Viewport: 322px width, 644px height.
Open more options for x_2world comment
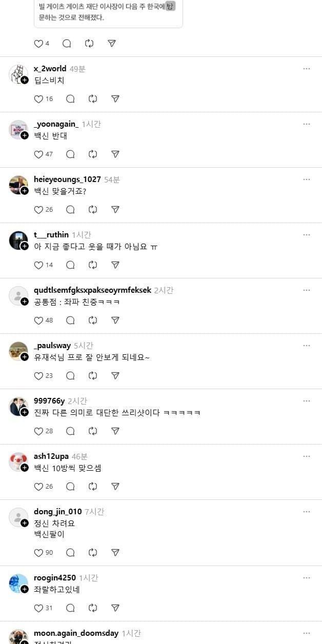pos(307,69)
